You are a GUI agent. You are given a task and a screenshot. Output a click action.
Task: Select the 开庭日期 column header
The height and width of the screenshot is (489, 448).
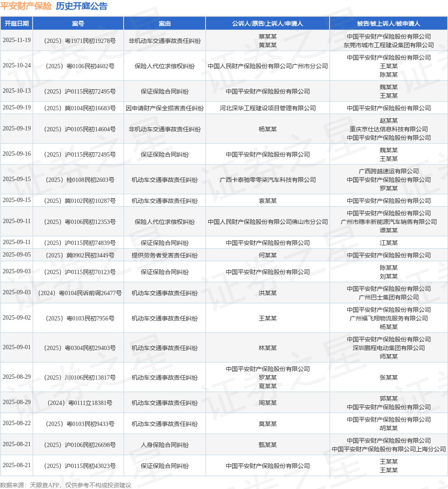(x=17, y=24)
